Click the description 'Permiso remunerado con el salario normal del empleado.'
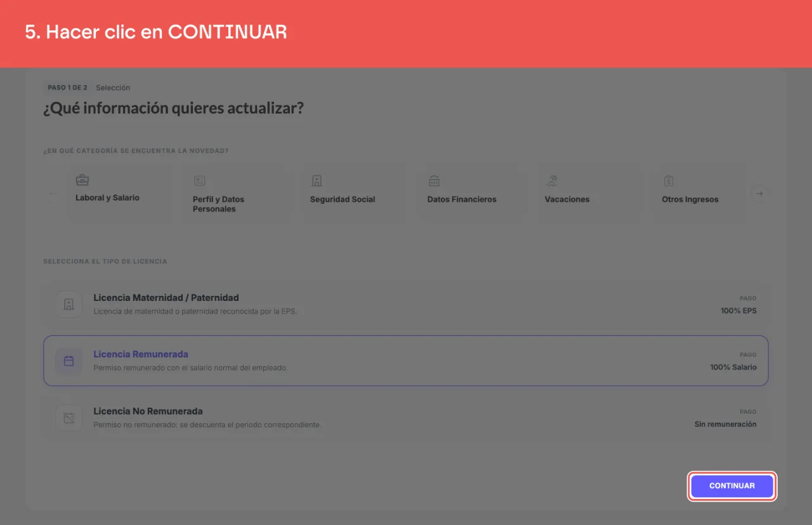This screenshot has height=525, width=812. [190, 368]
